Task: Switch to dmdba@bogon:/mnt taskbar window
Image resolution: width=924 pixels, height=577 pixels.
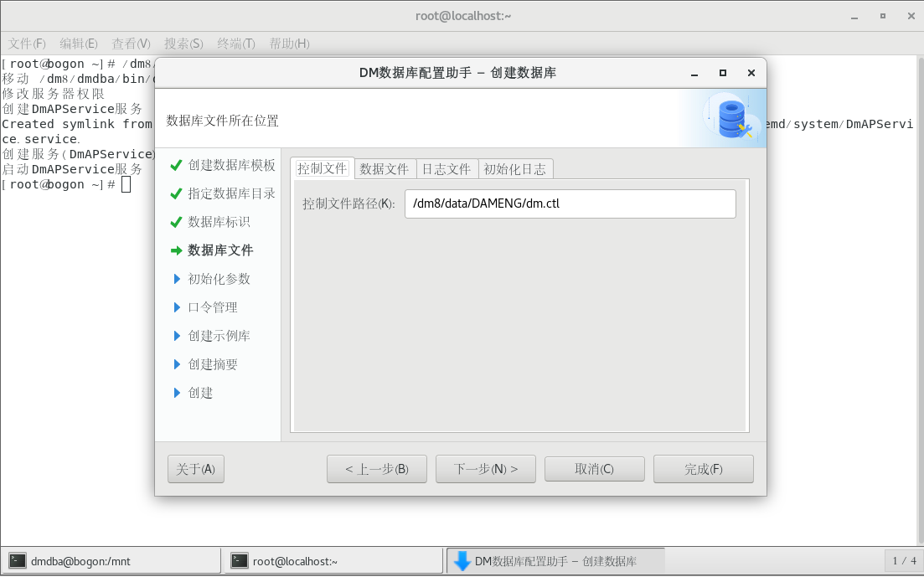Action: click(x=111, y=561)
